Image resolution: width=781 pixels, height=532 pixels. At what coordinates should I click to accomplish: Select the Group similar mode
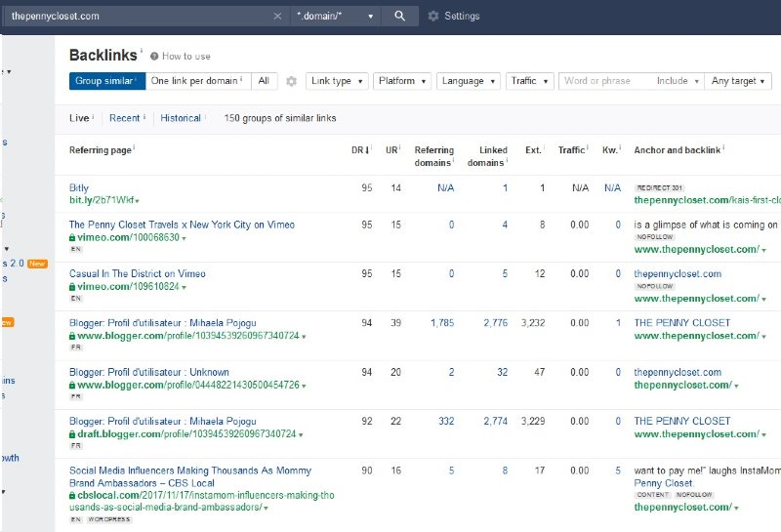point(107,81)
